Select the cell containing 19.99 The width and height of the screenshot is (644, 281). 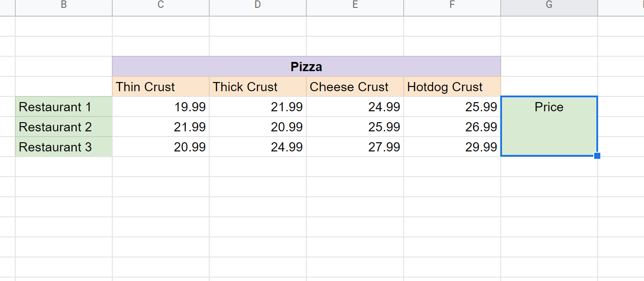(161, 107)
